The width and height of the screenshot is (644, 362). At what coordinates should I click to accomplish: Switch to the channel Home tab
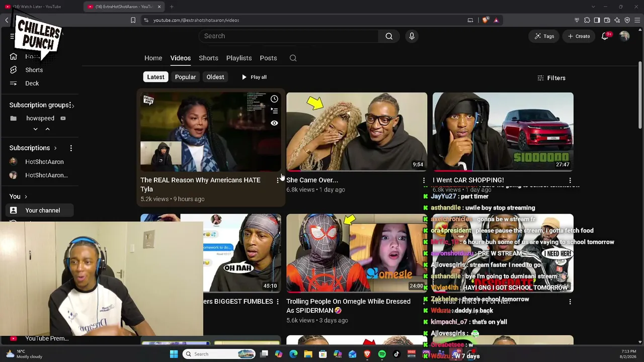click(153, 58)
